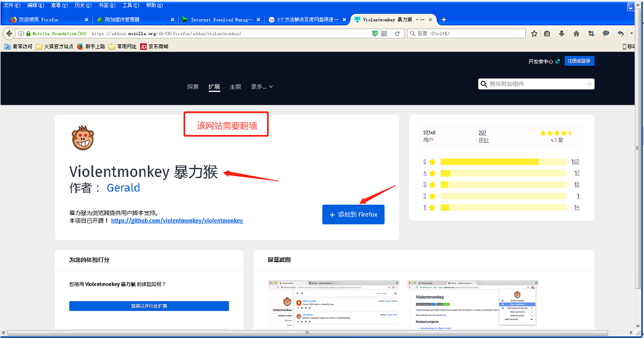Screen dimensions: 644x338
Task: Open the 查看 menu
Action: pyautogui.click(x=59, y=5)
